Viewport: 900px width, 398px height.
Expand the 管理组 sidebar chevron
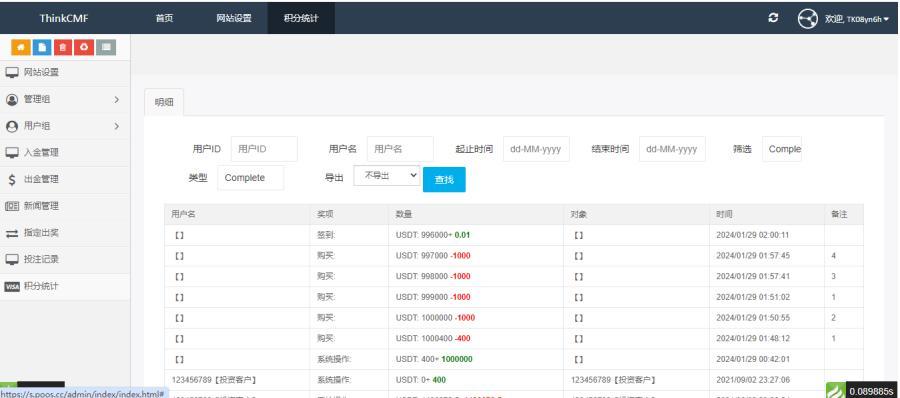(117, 99)
